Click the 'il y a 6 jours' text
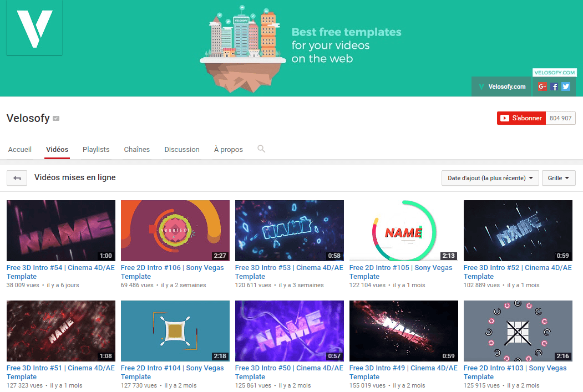 (x=63, y=285)
